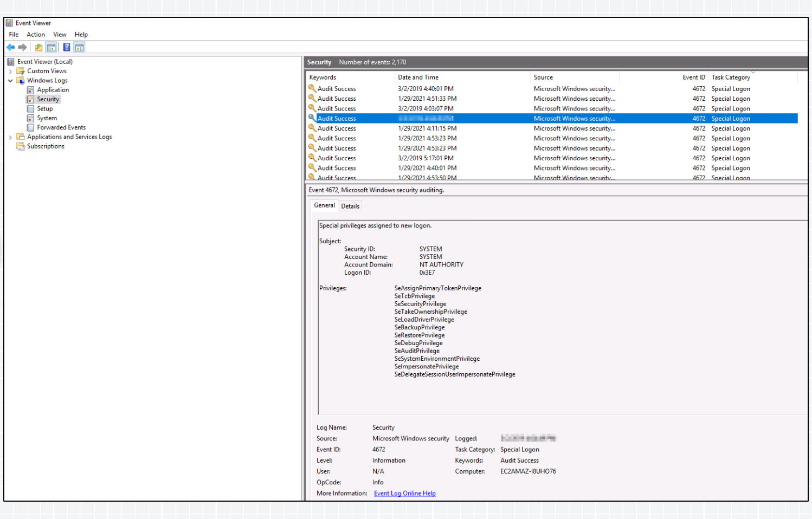
Task: Sort by the Date and Time column header
Action: click(x=463, y=77)
